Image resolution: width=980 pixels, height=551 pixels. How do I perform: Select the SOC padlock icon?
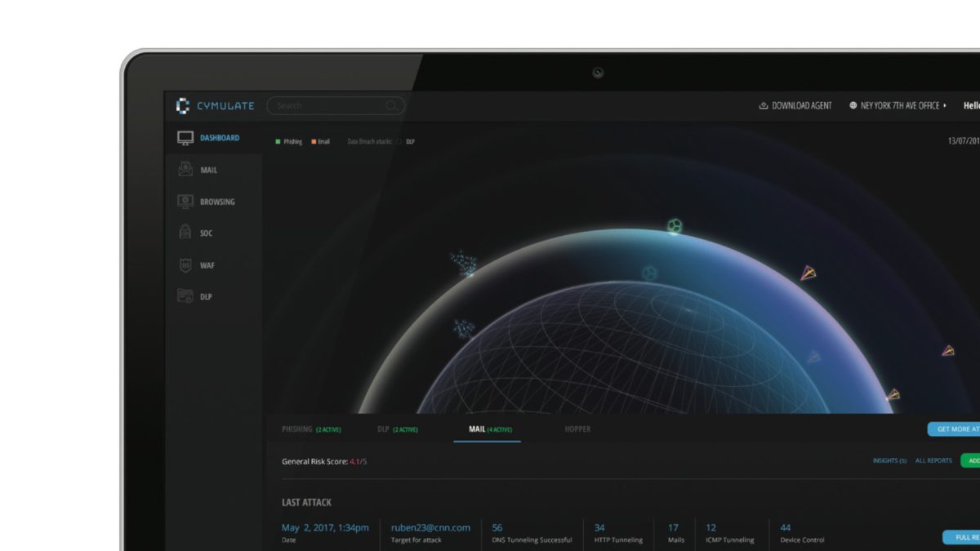tap(184, 233)
